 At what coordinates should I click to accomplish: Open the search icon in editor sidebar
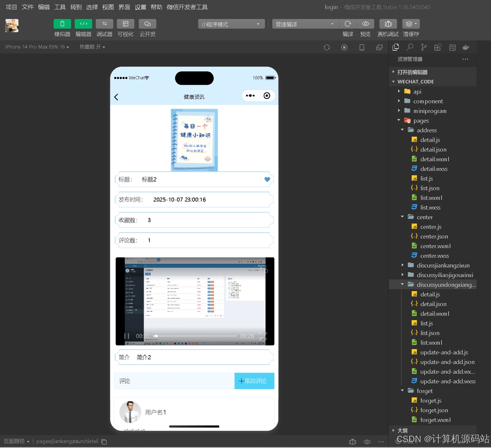[410, 47]
